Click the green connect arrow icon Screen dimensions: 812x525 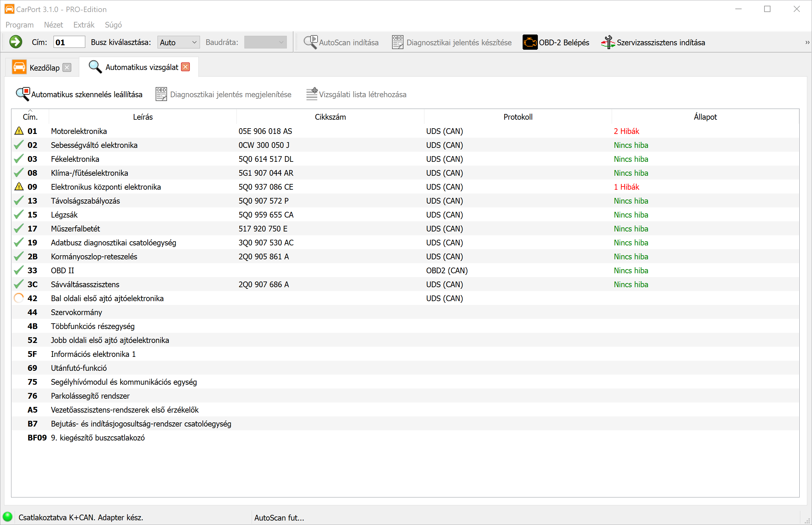pyautogui.click(x=15, y=42)
